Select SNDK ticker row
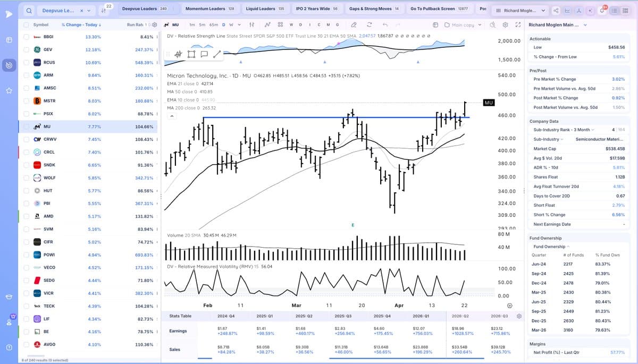The height and width of the screenshot is (364, 638). click(89, 165)
